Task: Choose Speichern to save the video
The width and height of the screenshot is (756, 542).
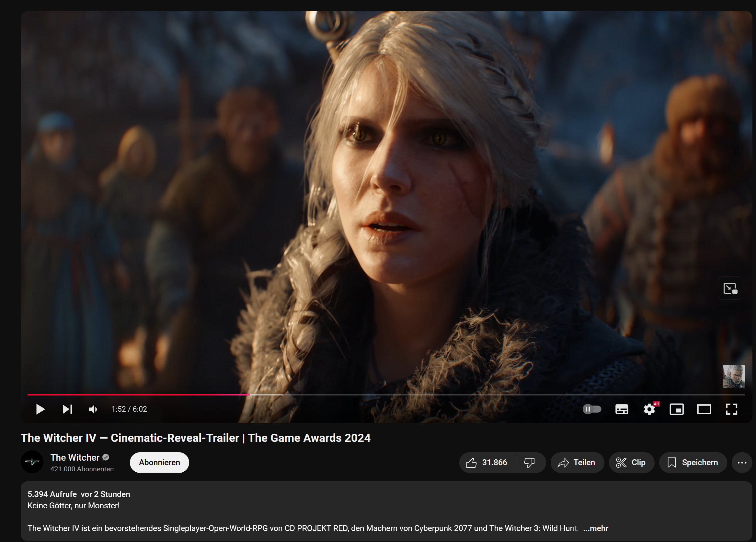Action: click(693, 463)
